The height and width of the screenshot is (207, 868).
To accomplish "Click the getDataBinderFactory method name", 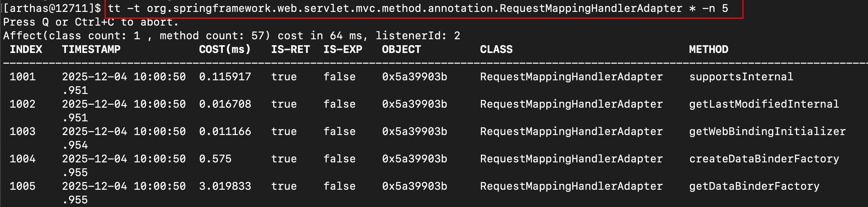I will (x=754, y=186).
